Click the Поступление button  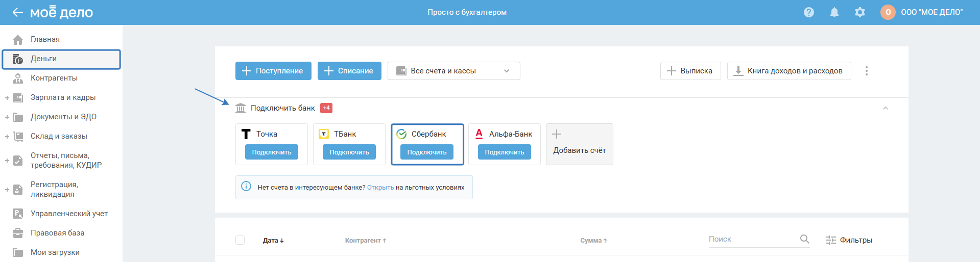coord(273,71)
